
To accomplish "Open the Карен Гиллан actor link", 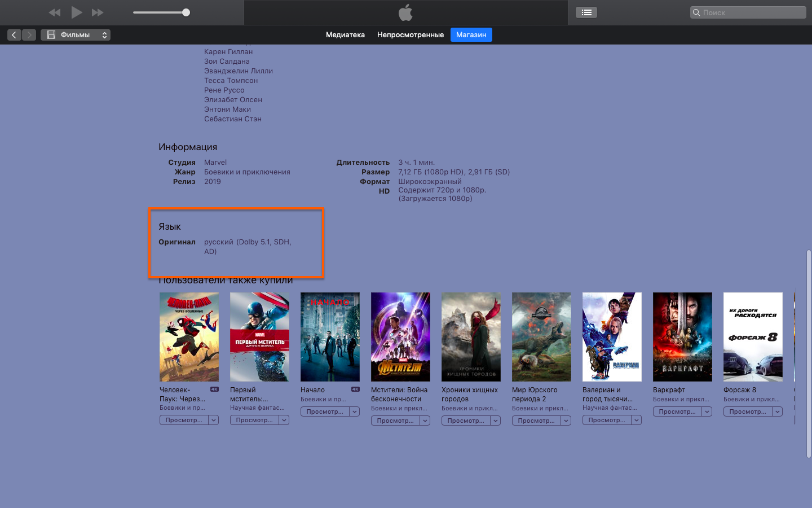I will 228,51.
